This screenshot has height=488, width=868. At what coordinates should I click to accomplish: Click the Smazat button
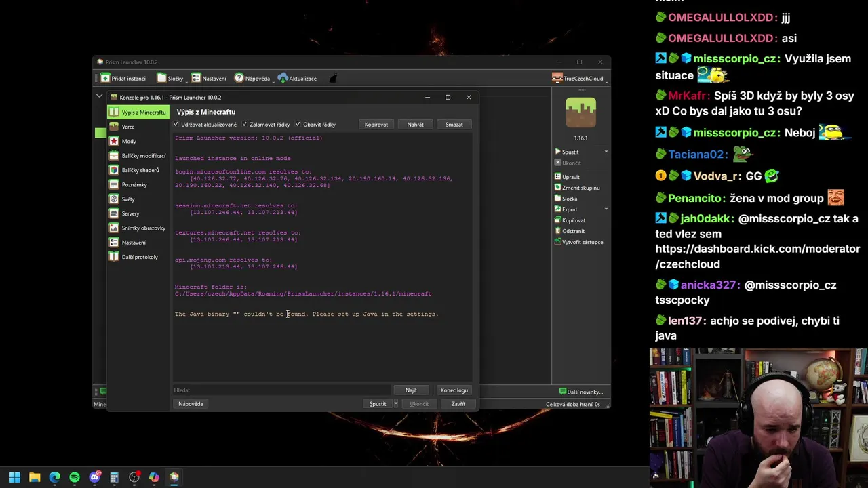454,125
